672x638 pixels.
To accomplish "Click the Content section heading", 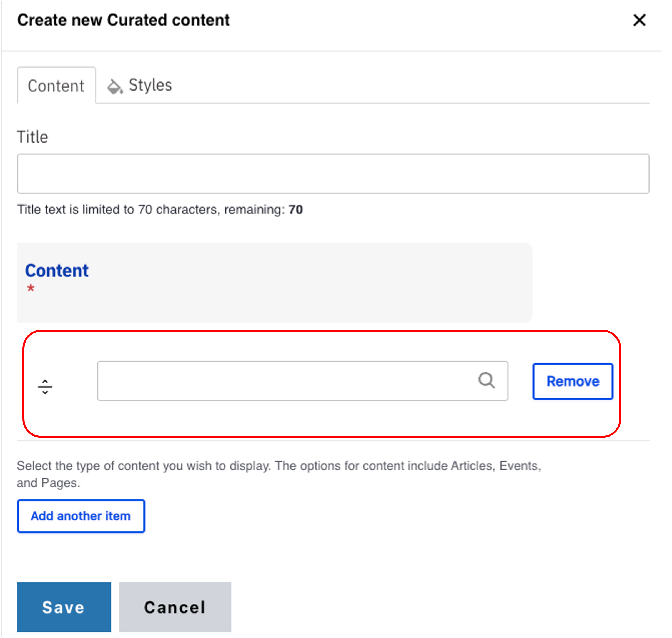I will (x=57, y=271).
